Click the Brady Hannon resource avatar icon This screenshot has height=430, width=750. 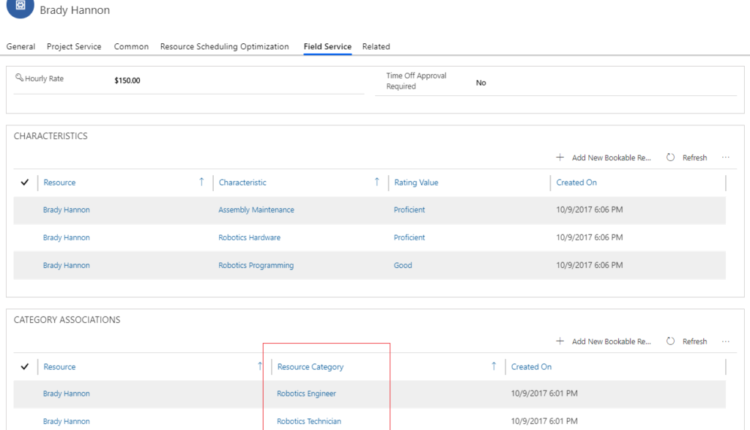point(20,7)
